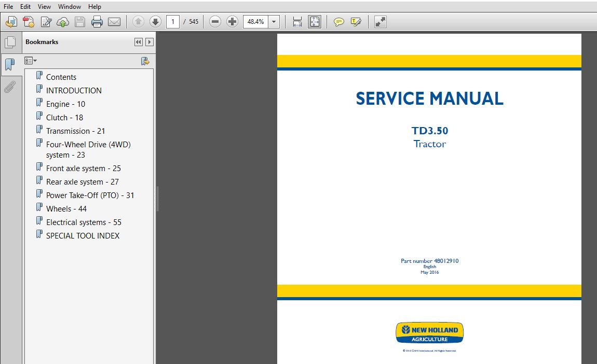Show the page thumbnails panel
The image size is (597, 364).
tap(11, 42)
